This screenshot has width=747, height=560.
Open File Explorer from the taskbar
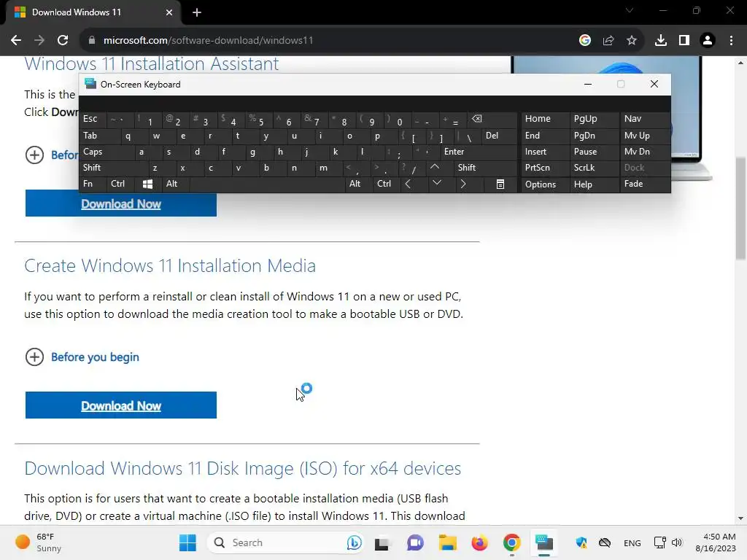pos(447,542)
